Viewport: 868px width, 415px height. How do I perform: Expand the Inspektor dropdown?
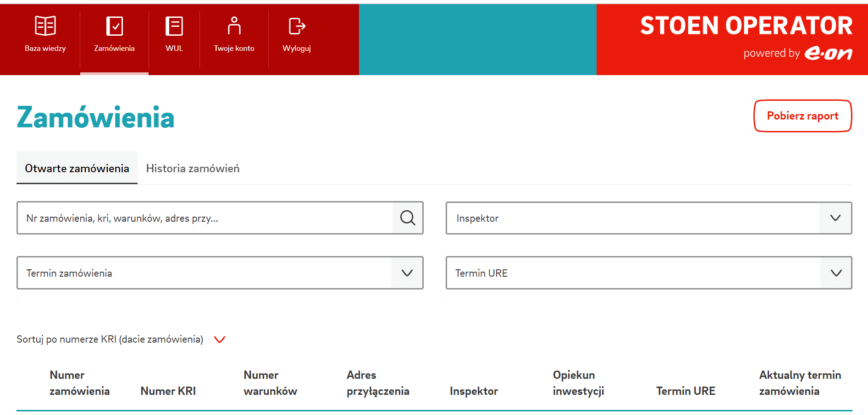pyautogui.click(x=835, y=218)
